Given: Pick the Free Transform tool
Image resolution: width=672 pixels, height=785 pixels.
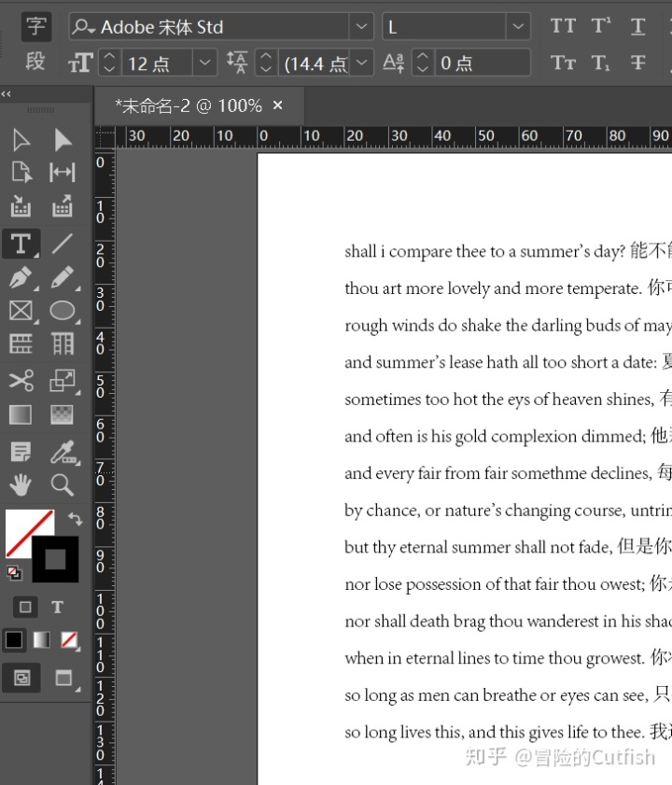Looking at the screenshot, I should click(63, 381).
